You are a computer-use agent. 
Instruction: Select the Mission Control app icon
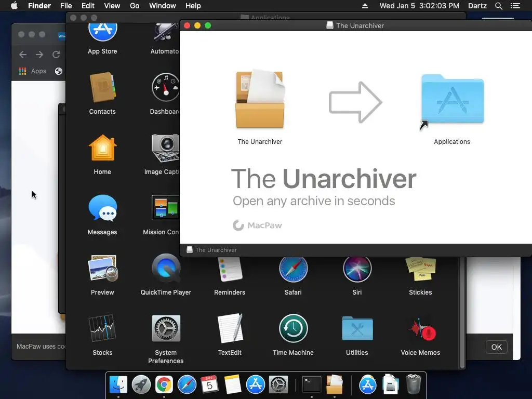pyautogui.click(x=165, y=208)
